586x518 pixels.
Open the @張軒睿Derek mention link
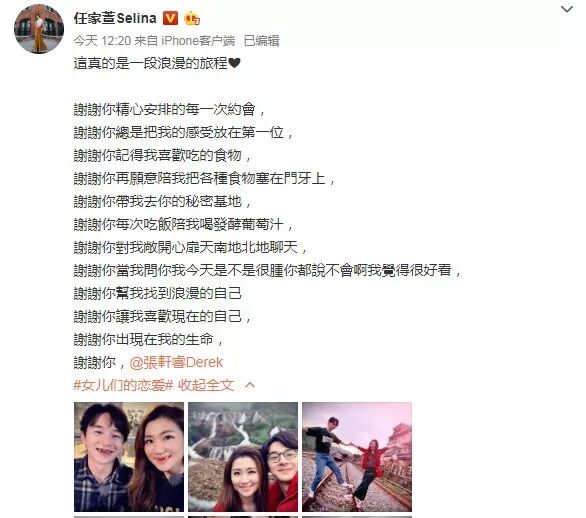[x=176, y=362]
